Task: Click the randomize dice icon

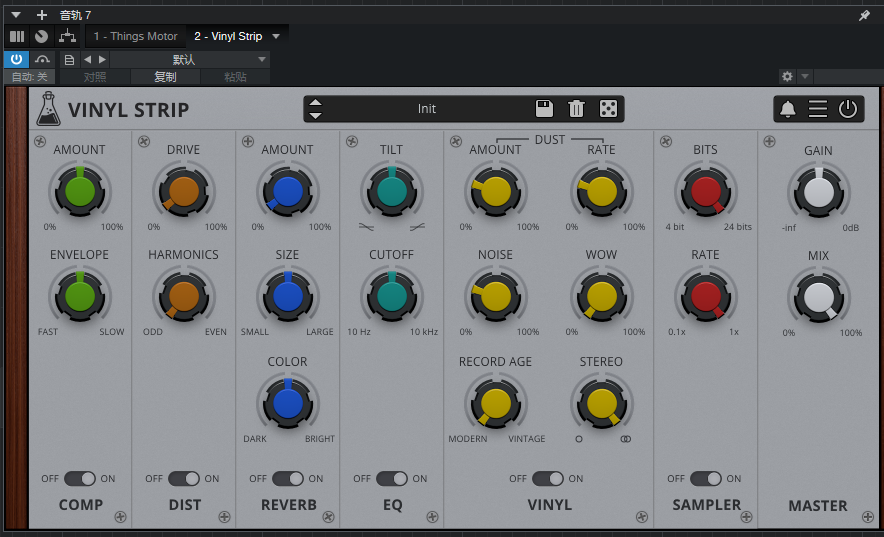Action: 608,108
